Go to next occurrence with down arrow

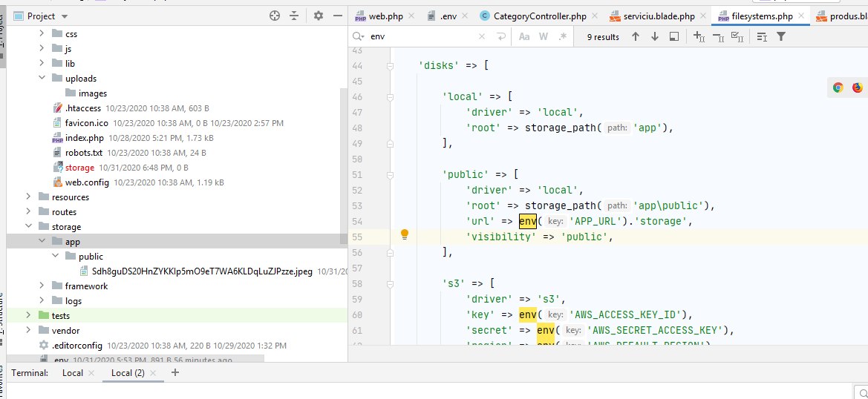point(655,36)
